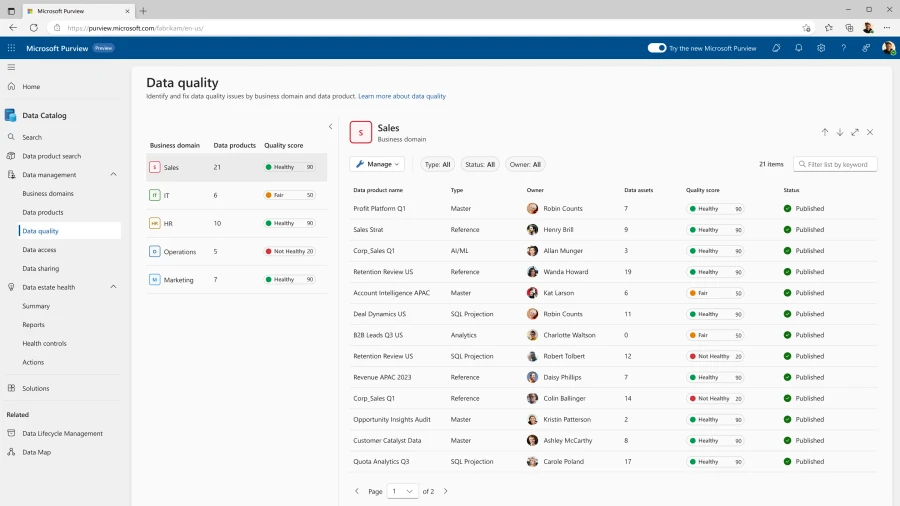Click the Solutions icon in the sidebar

(x=11, y=388)
